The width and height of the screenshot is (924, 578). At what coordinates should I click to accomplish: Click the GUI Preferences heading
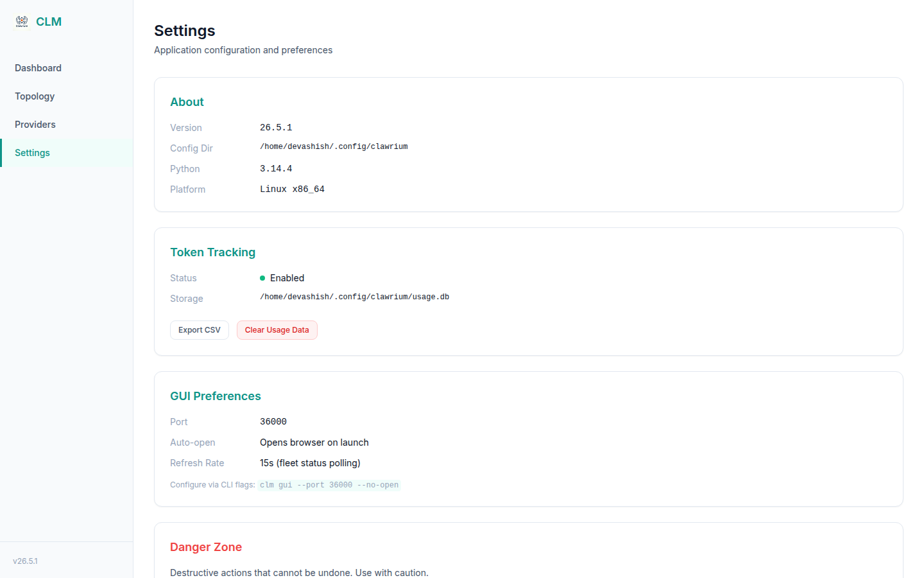(216, 396)
